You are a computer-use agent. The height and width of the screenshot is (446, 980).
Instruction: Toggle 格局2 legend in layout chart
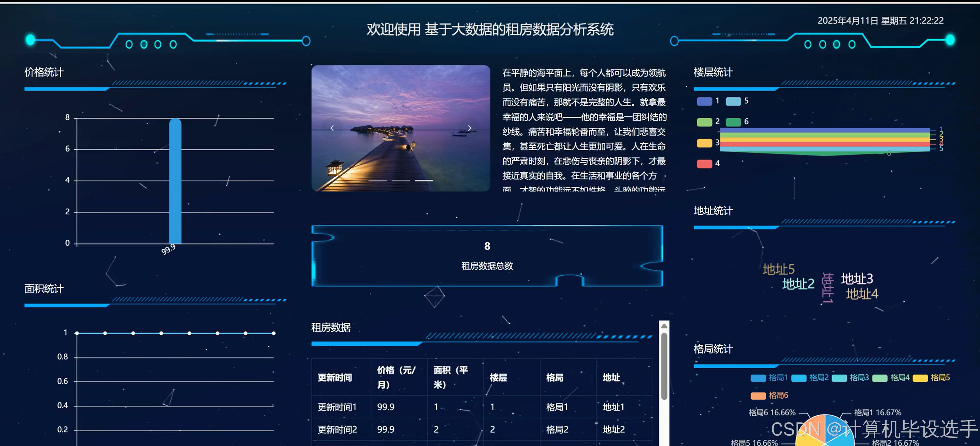[810, 378]
